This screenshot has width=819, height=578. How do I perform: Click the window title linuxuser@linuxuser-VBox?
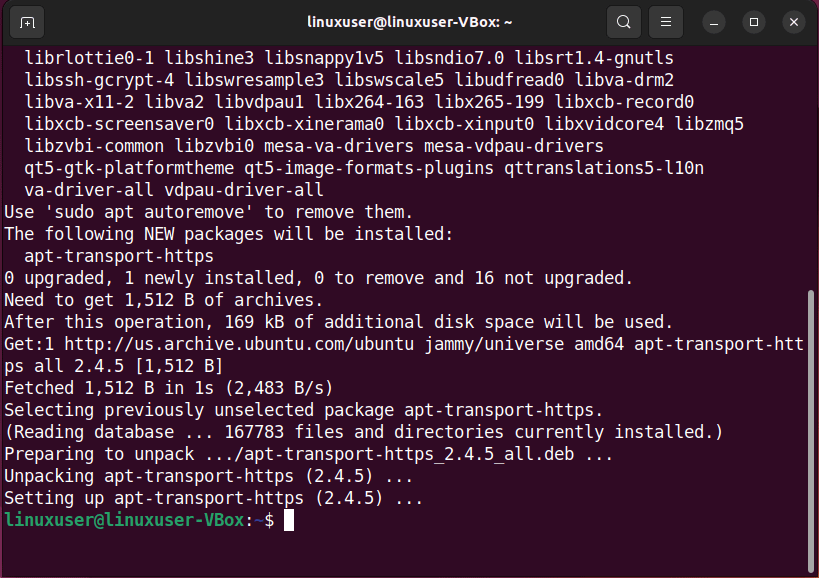[x=409, y=22]
